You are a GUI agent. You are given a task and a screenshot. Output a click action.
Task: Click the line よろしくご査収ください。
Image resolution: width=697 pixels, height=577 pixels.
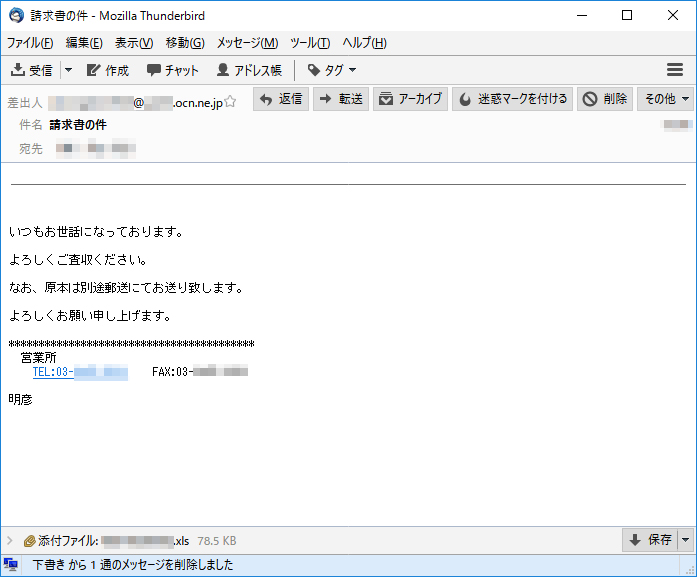(78, 260)
